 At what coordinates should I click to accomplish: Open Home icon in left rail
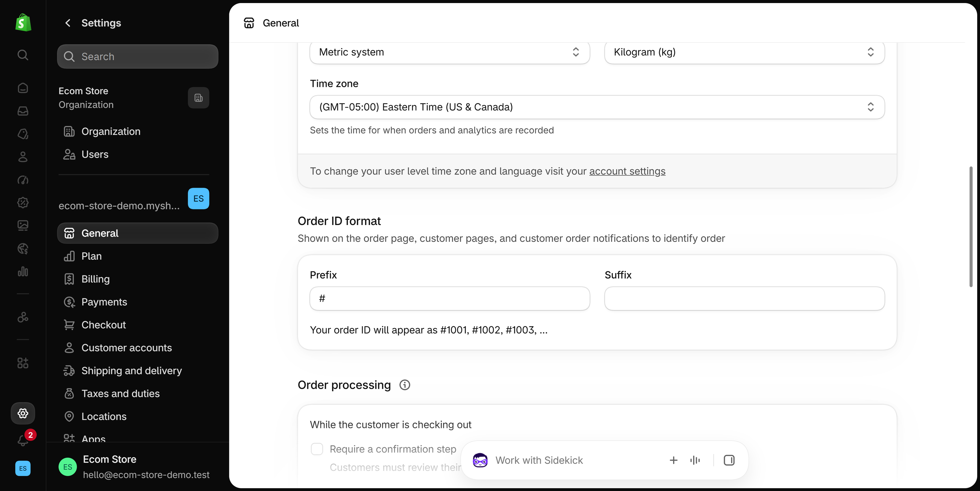pyautogui.click(x=23, y=88)
